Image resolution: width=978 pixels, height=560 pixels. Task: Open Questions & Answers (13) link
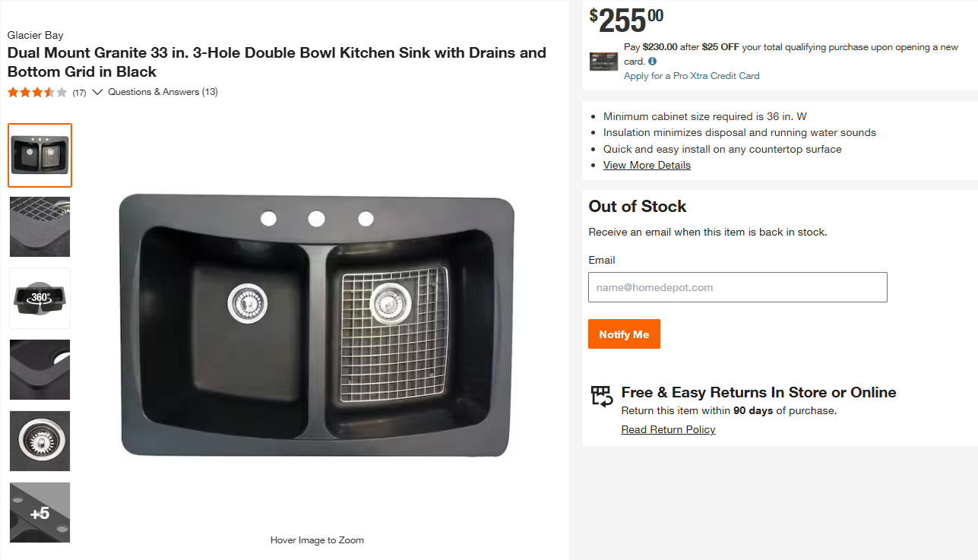tap(163, 92)
